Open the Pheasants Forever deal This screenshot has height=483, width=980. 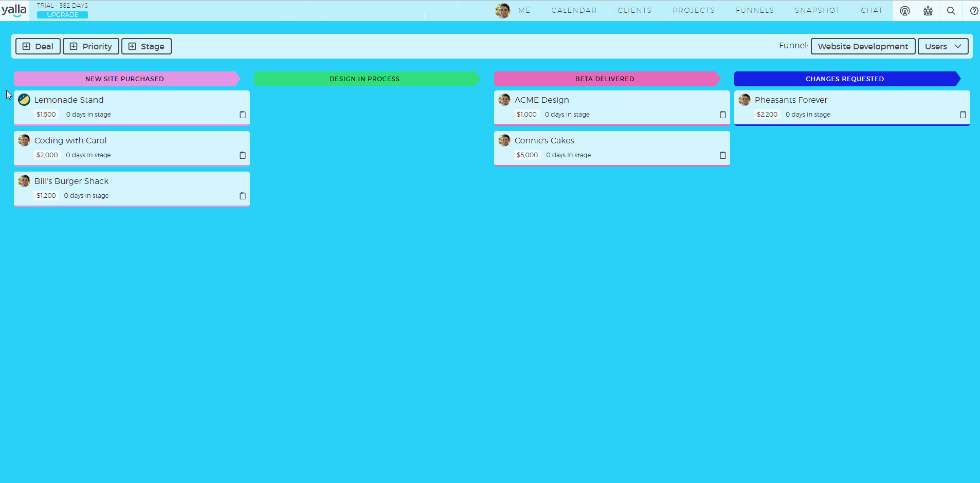[791, 100]
